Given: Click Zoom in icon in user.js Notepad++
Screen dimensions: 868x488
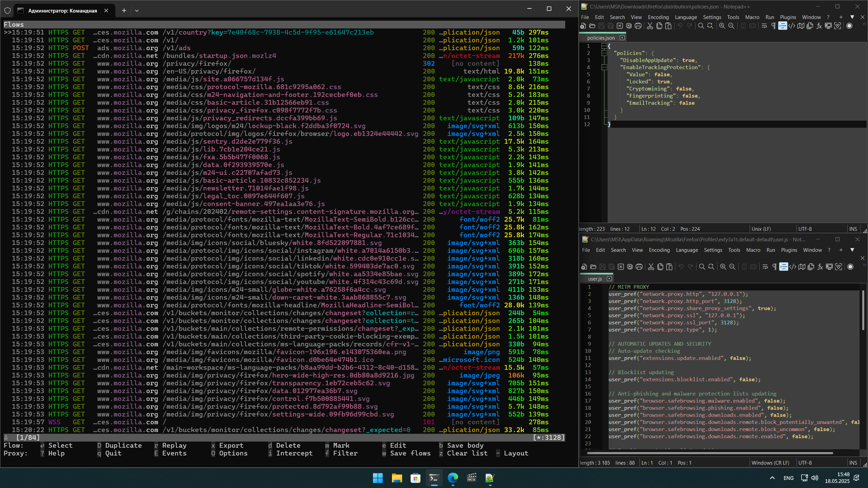Looking at the screenshot, I should 723,267.
